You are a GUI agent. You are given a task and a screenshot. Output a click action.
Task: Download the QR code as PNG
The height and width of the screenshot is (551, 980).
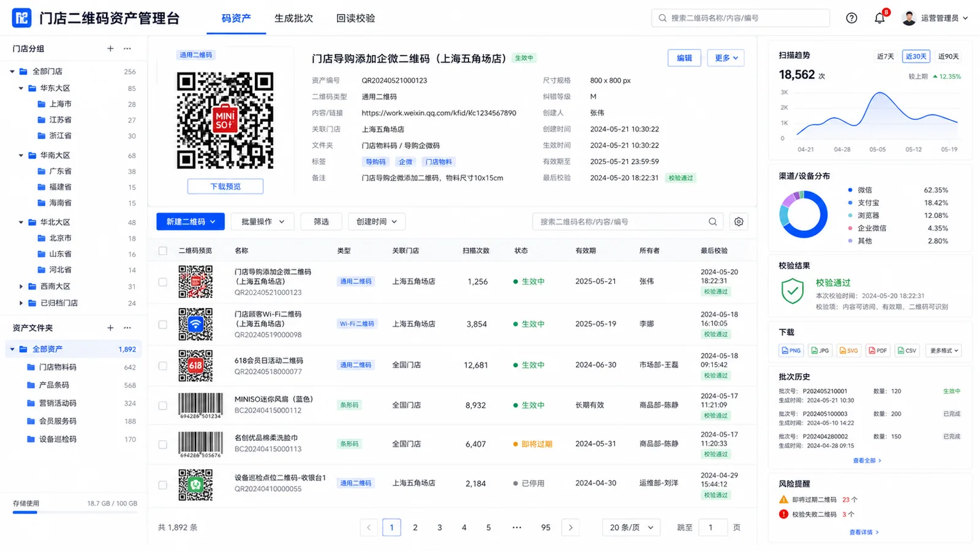point(791,351)
